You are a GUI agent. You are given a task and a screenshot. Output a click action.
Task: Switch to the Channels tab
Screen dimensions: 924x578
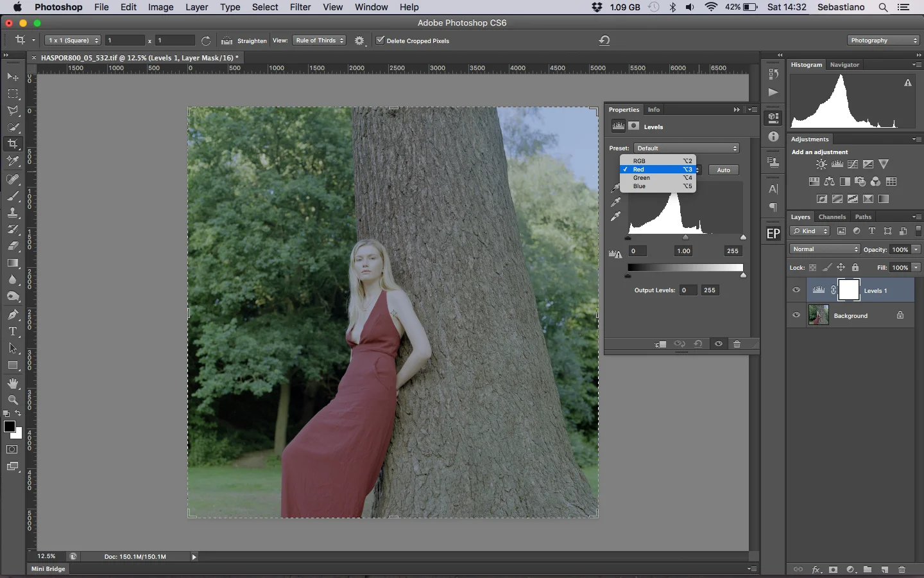tap(832, 217)
